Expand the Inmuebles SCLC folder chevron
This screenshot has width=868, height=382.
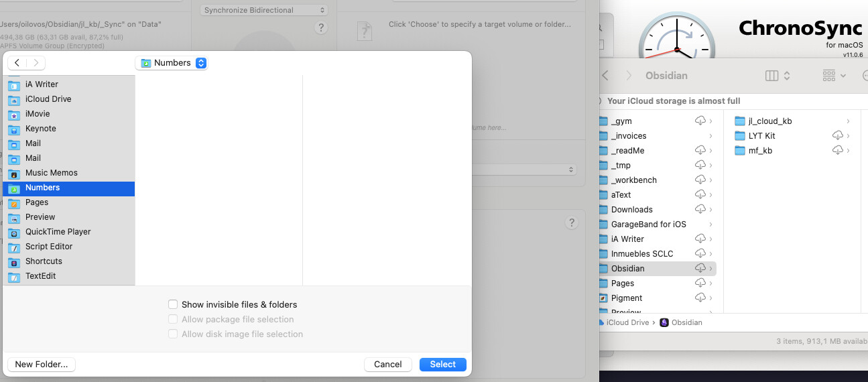[x=710, y=254]
